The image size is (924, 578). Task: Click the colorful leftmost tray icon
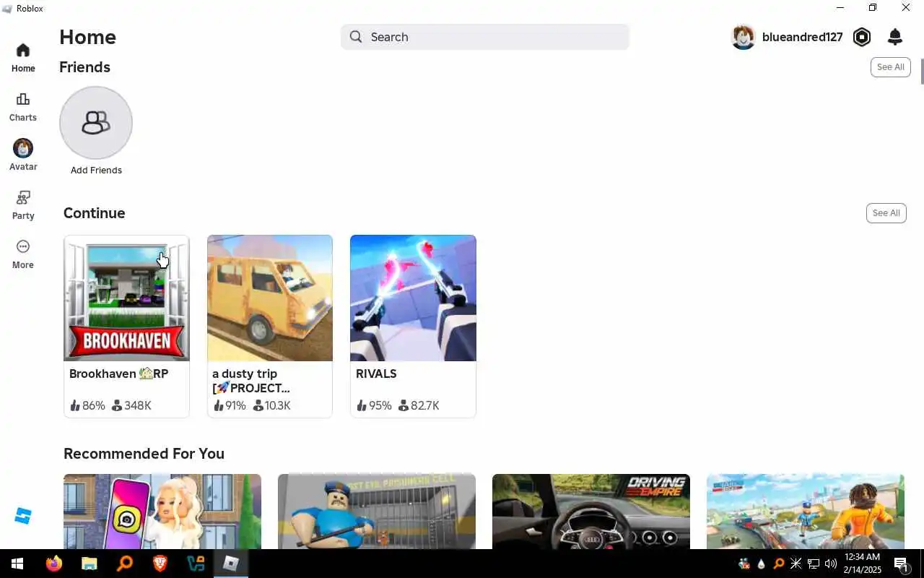[744, 564]
